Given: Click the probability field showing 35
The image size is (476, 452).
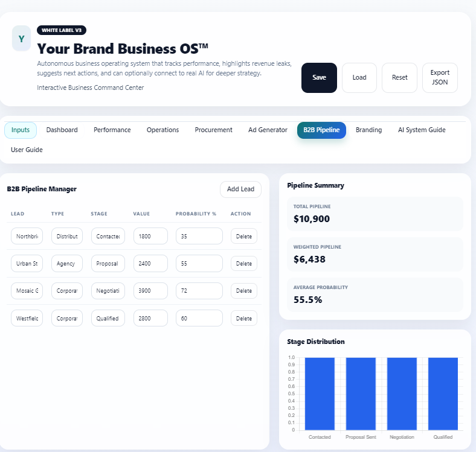Looking at the screenshot, I should point(199,237).
